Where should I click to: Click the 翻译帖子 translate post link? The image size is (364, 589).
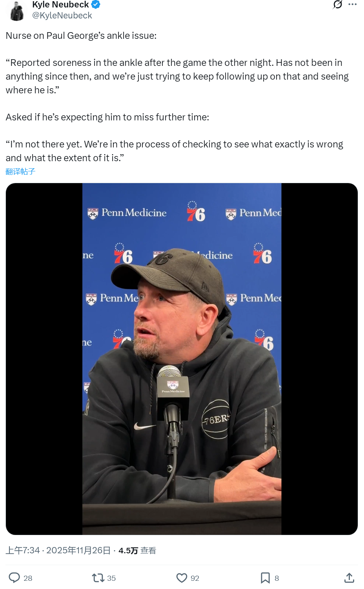[20, 171]
